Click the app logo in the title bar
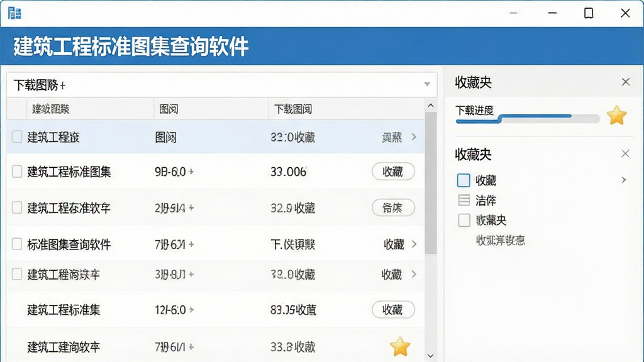This screenshot has height=362, width=644. [14, 13]
